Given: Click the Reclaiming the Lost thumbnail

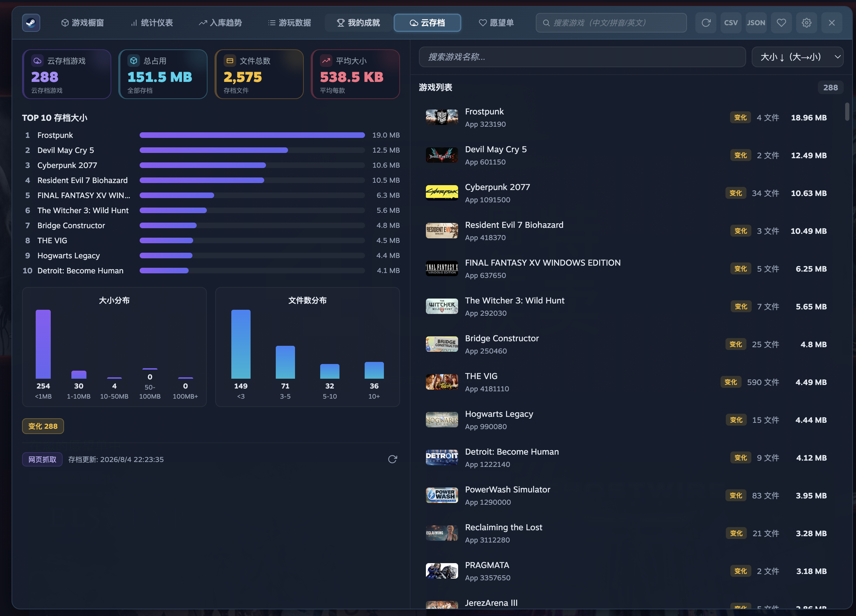Looking at the screenshot, I should click(442, 533).
